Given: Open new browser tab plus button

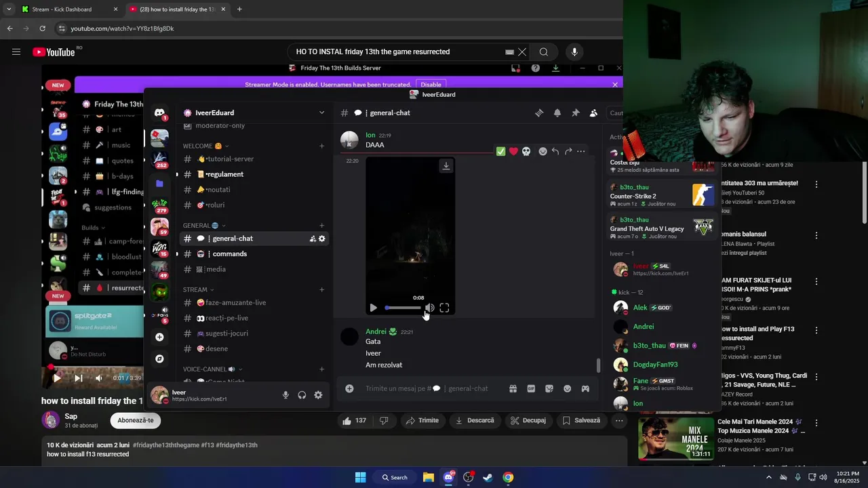Looking at the screenshot, I should click(239, 9).
